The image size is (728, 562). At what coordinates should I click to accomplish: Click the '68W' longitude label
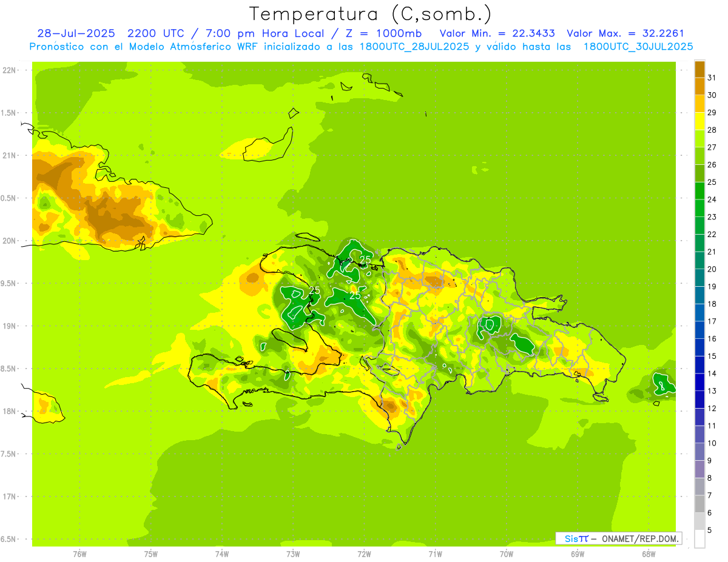point(649,554)
